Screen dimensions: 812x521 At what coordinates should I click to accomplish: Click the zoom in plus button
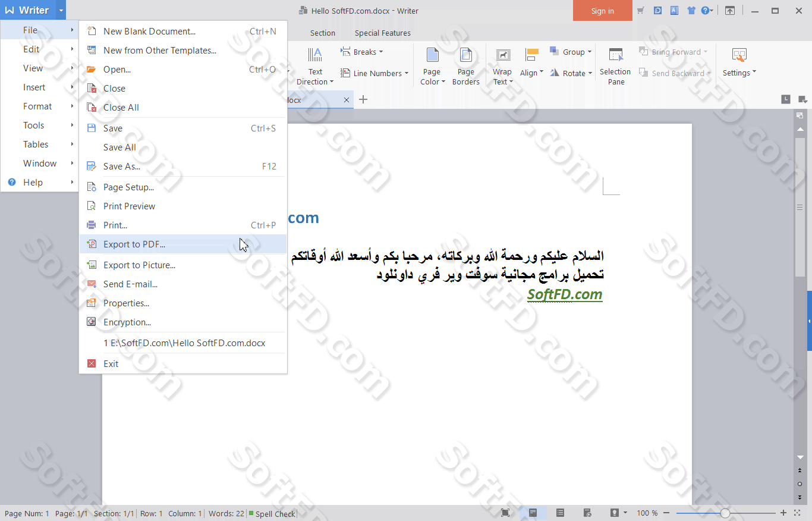783,513
